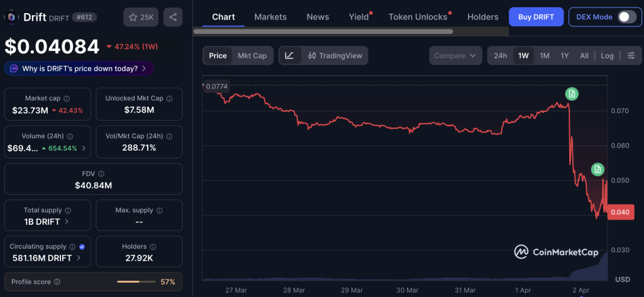
Task: Expand Circulating supply 581.16M DRIFT chevron
Action: tap(79, 258)
